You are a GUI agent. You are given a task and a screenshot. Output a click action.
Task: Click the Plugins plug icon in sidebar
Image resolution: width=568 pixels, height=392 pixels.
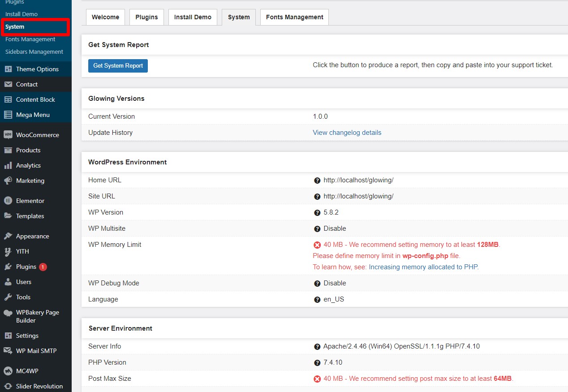[8, 267]
